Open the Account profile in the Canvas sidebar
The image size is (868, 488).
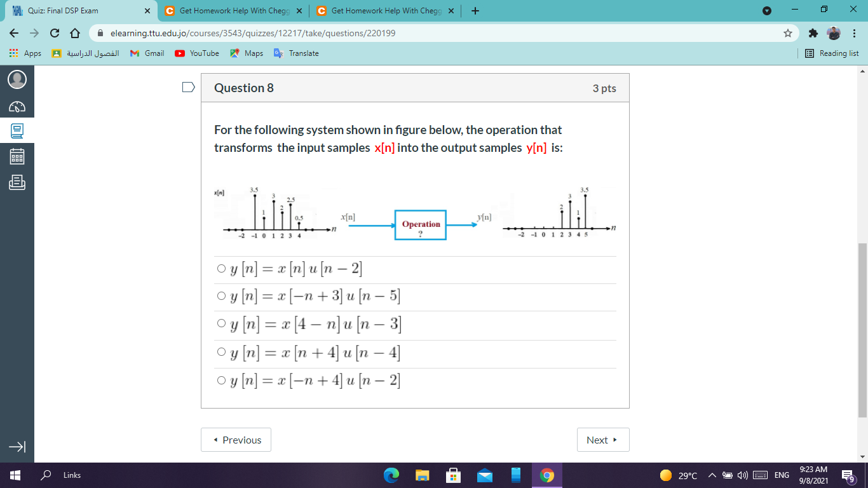17,79
